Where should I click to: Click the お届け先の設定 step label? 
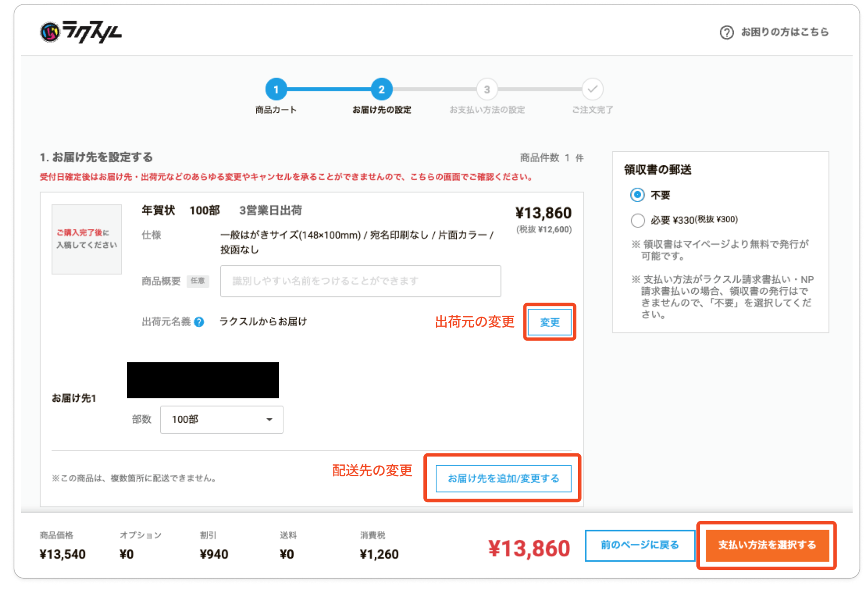381,110
